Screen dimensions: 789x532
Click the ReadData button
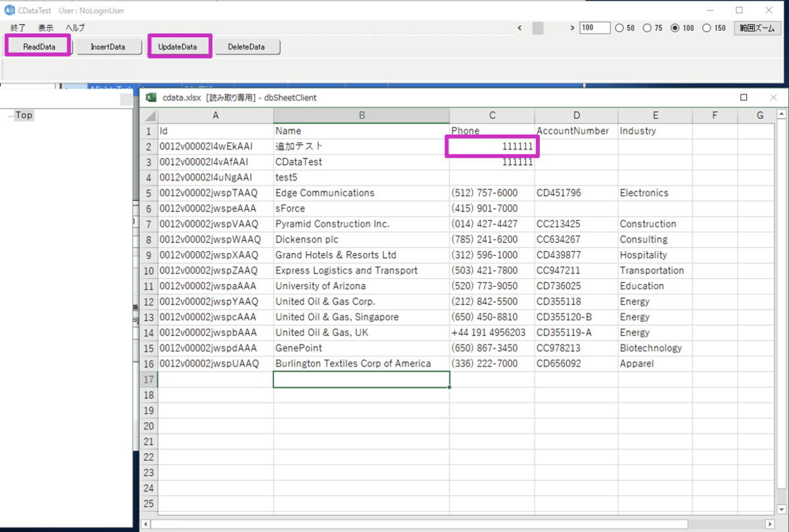[x=39, y=47]
